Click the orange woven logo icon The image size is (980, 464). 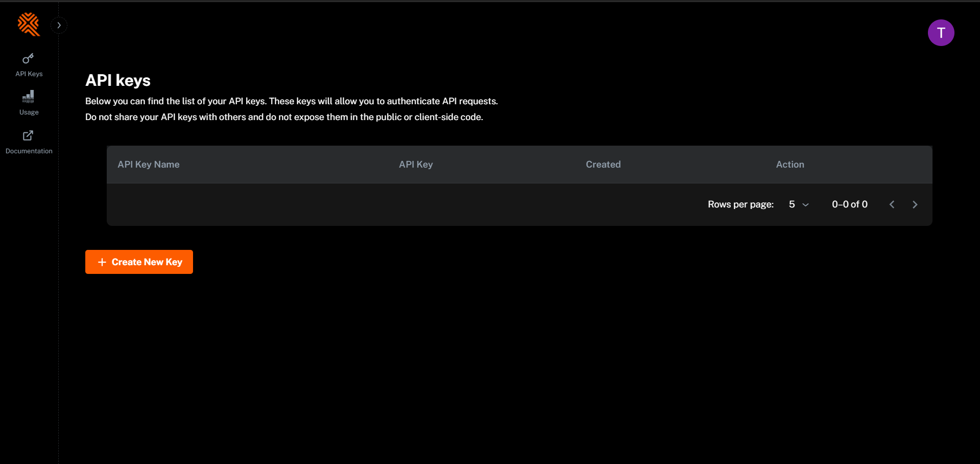tap(29, 25)
